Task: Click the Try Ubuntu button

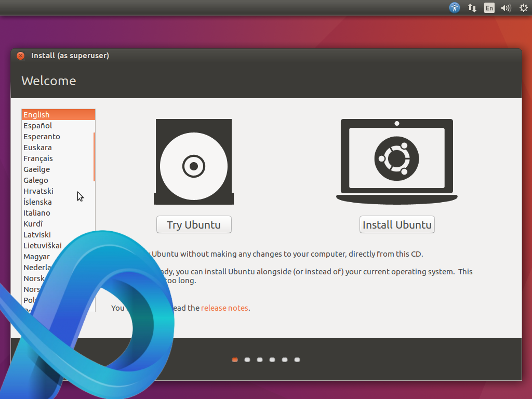Action: point(194,224)
